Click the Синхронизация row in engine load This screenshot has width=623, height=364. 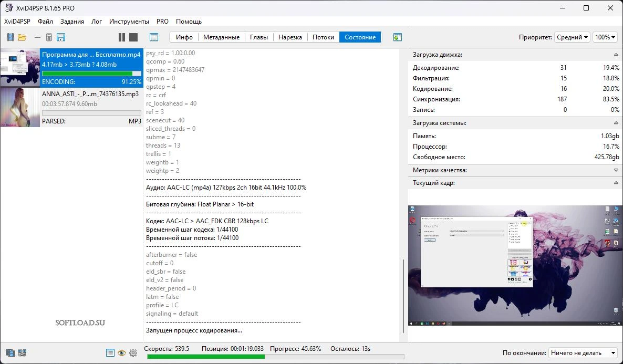(x=515, y=99)
